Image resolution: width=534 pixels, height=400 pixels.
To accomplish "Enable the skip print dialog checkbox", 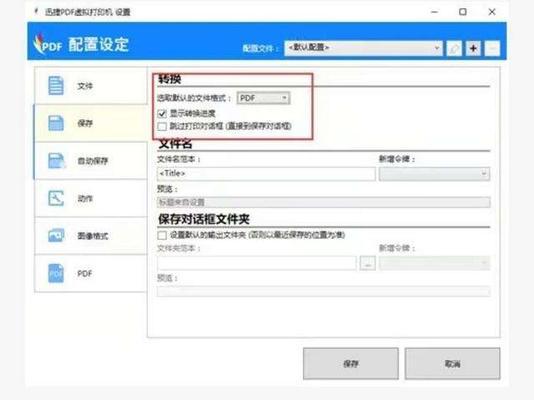I will tap(162, 126).
